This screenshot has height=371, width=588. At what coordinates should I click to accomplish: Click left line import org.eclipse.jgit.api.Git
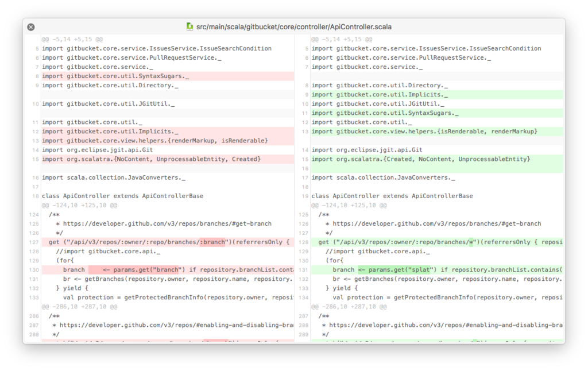coord(98,150)
